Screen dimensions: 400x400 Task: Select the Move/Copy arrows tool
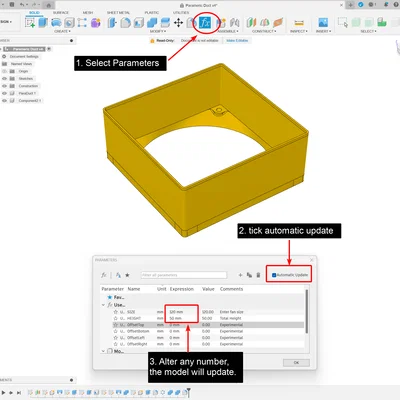click(x=178, y=23)
